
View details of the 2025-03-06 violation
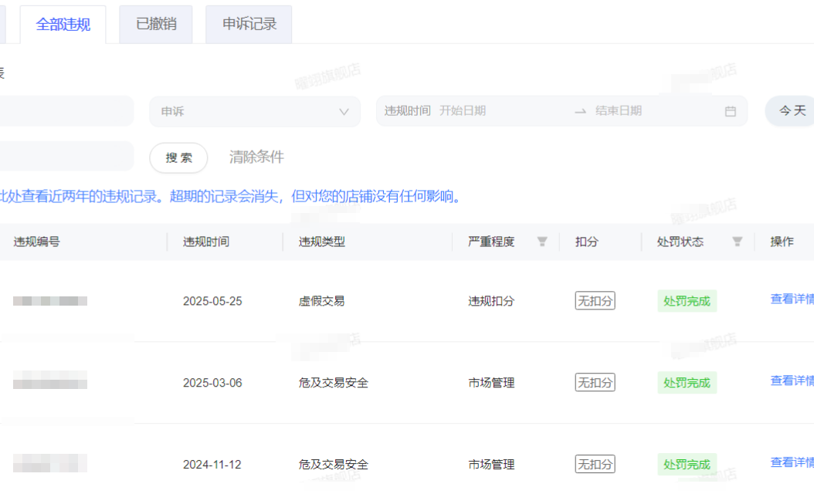[792, 381]
